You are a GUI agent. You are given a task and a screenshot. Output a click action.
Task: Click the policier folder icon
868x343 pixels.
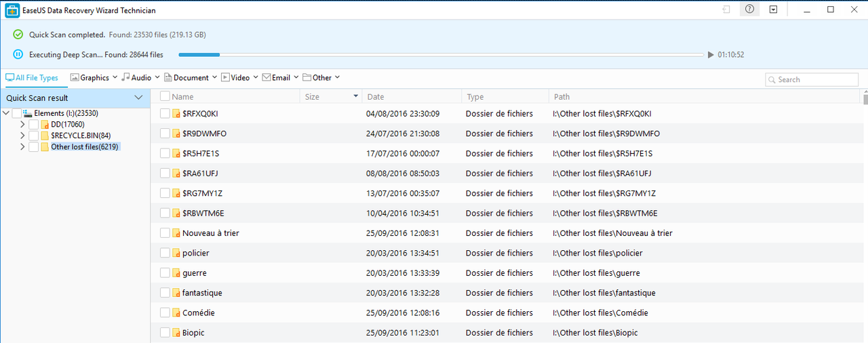click(176, 253)
